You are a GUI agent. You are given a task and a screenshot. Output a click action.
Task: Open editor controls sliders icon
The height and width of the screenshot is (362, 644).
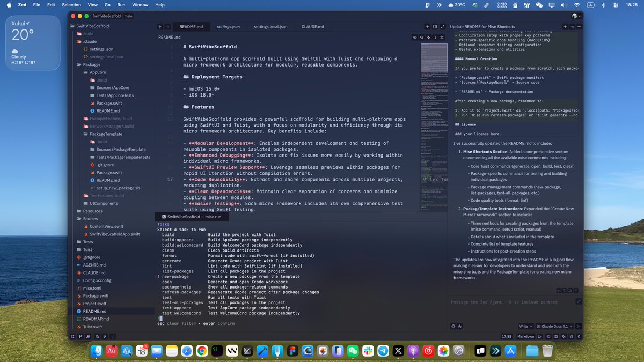(442, 38)
